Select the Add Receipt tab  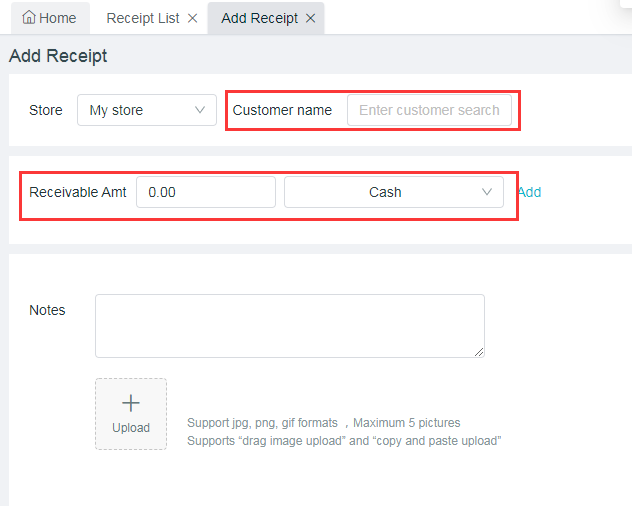(259, 18)
